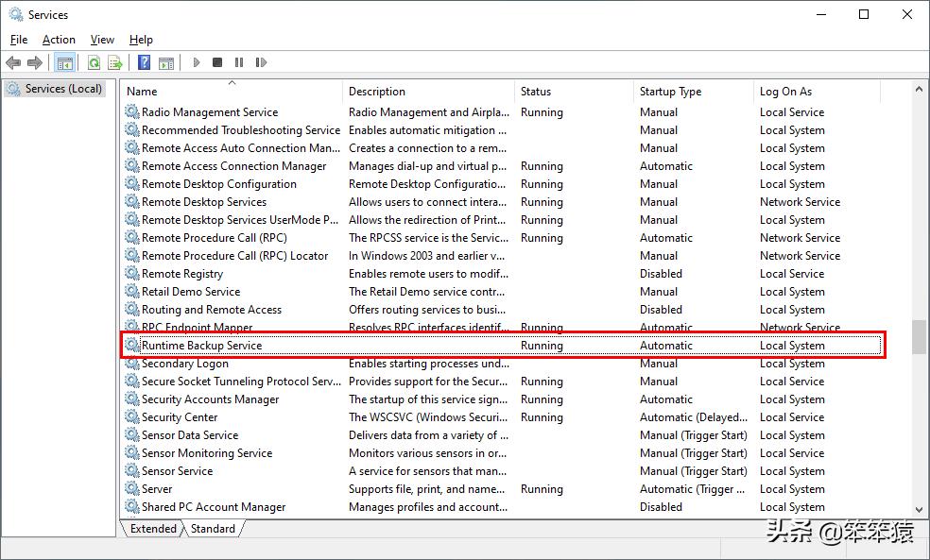This screenshot has height=560, width=930.
Task: Open the File menu
Action: pyautogui.click(x=18, y=40)
